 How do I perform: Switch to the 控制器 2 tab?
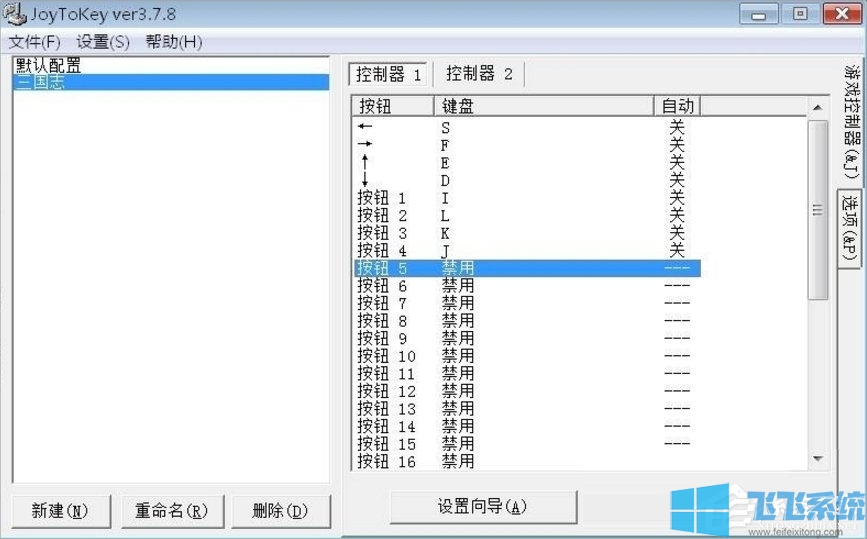click(479, 74)
